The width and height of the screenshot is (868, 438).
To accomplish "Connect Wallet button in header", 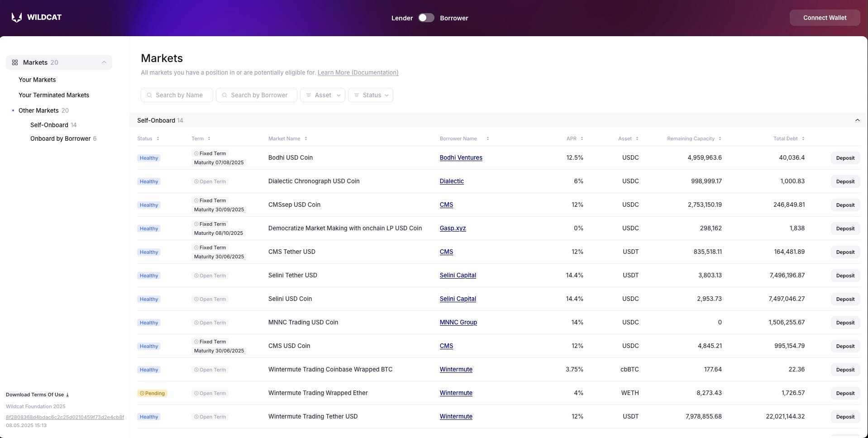I will point(825,18).
